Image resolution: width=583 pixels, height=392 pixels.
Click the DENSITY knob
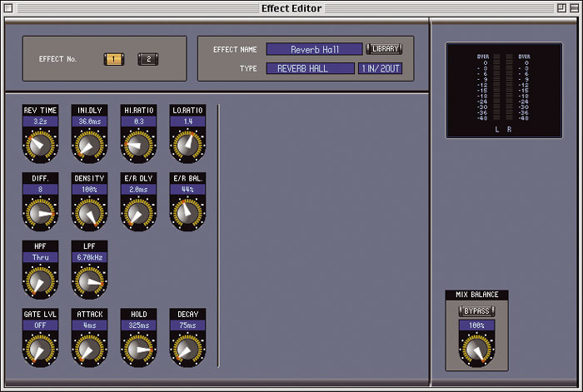(88, 215)
